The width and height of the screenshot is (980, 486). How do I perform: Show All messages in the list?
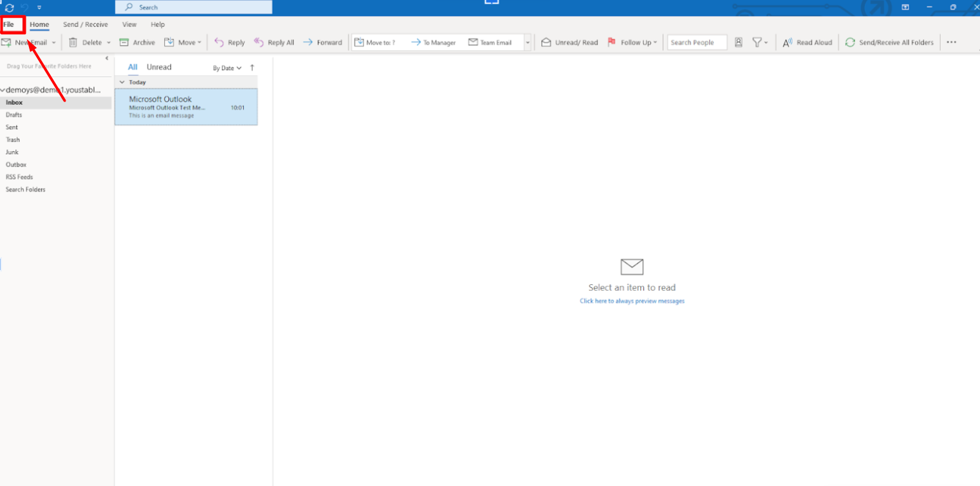tap(133, 67)
